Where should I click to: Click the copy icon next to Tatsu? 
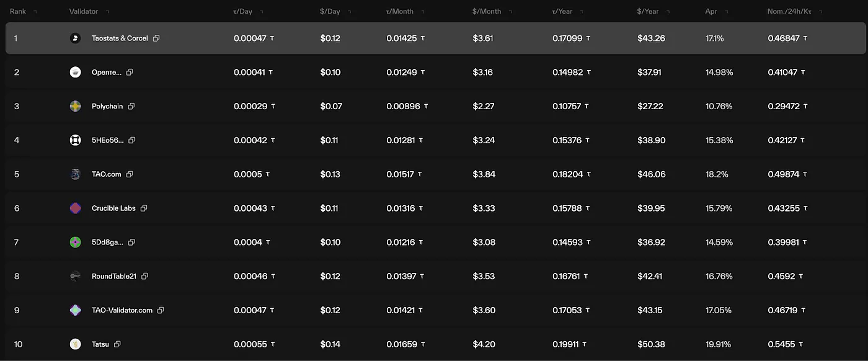click(117, 344)
